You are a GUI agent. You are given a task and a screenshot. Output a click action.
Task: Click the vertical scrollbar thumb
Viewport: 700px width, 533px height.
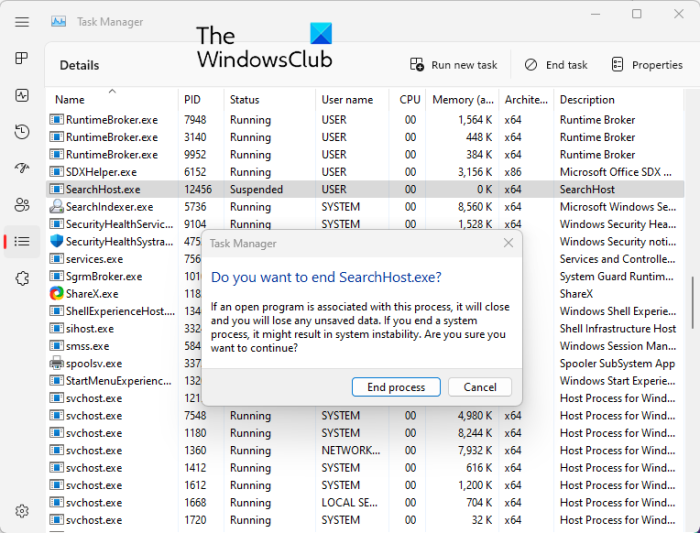point(692,302)
